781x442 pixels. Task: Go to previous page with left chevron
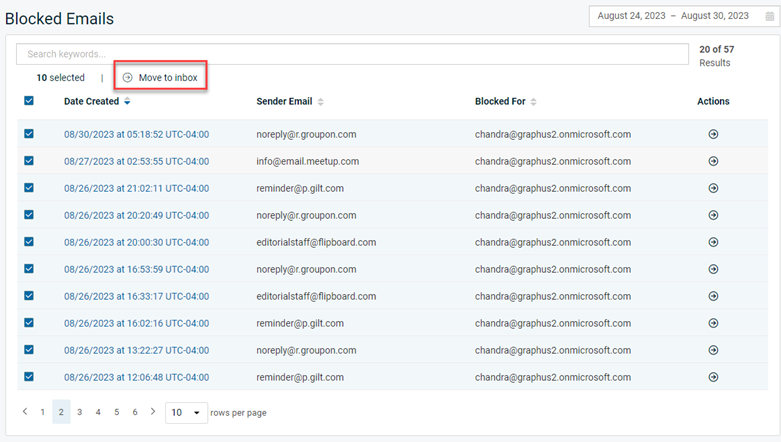25,411
